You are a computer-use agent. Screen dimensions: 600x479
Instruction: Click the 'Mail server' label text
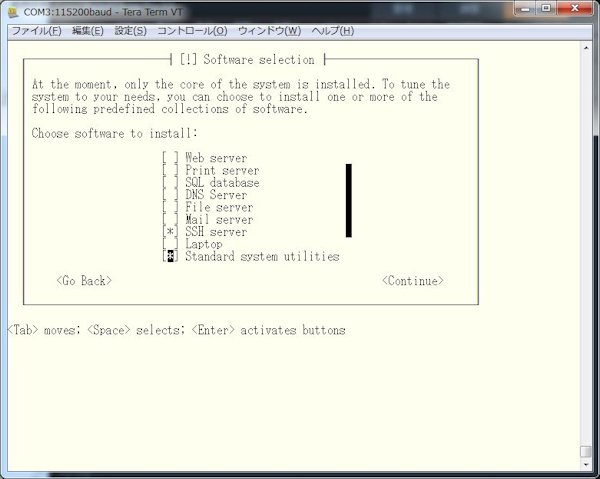pyautogui.click(x=219, y=219)
